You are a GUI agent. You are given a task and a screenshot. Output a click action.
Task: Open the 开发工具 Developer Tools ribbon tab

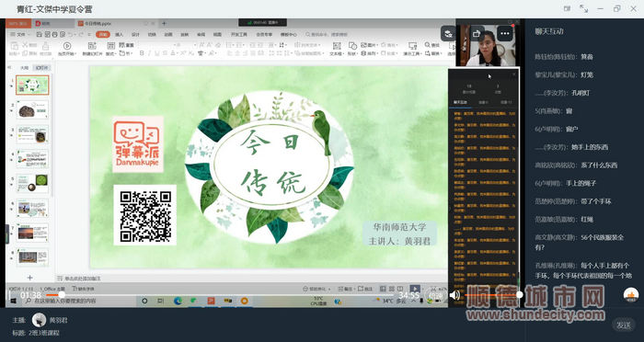click(x=239, y=35)
